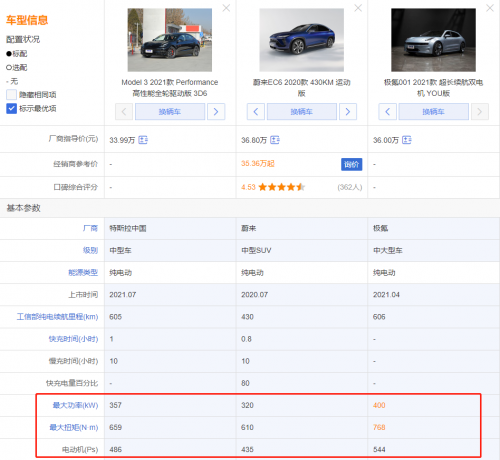Image resolution: width=500 pixels, height=460 pixels.
Task: Click the (362人) review count
Action: tap(350, 187)
